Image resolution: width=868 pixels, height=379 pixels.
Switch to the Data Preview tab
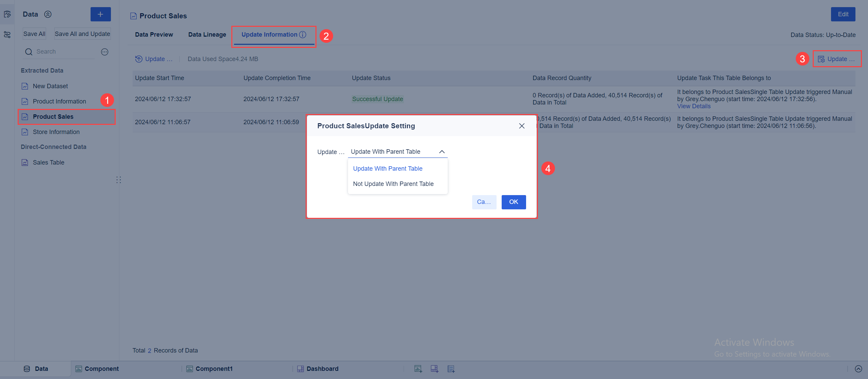click(x=154, y=35)
